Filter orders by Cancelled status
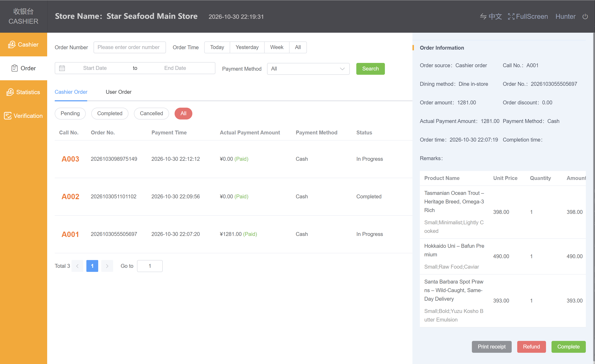 [152, 114]
